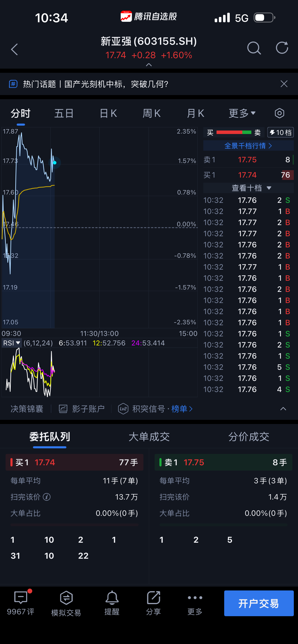
Task: Open stock search magnifier icon
Action: pyautogui.click(x=254, y=48)
